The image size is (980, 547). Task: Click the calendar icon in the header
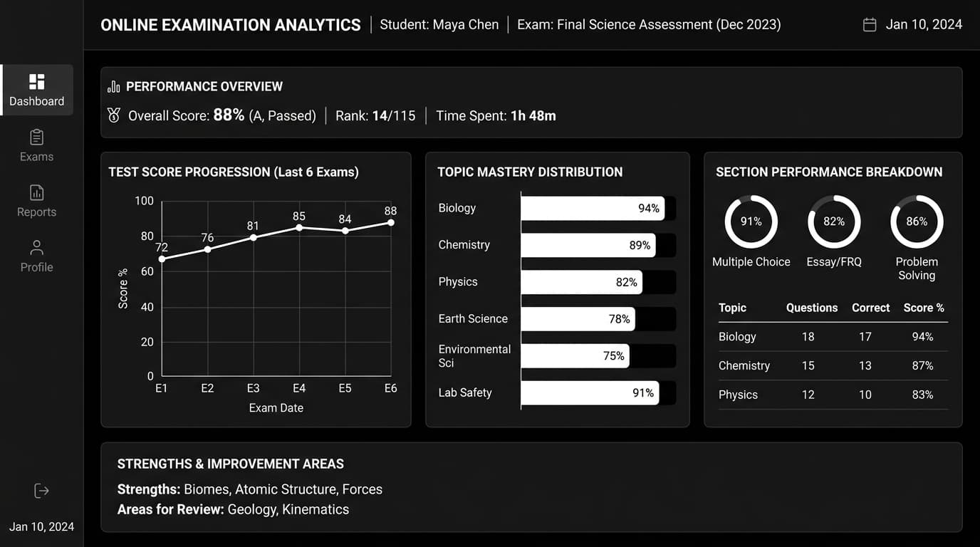[870, 25]
